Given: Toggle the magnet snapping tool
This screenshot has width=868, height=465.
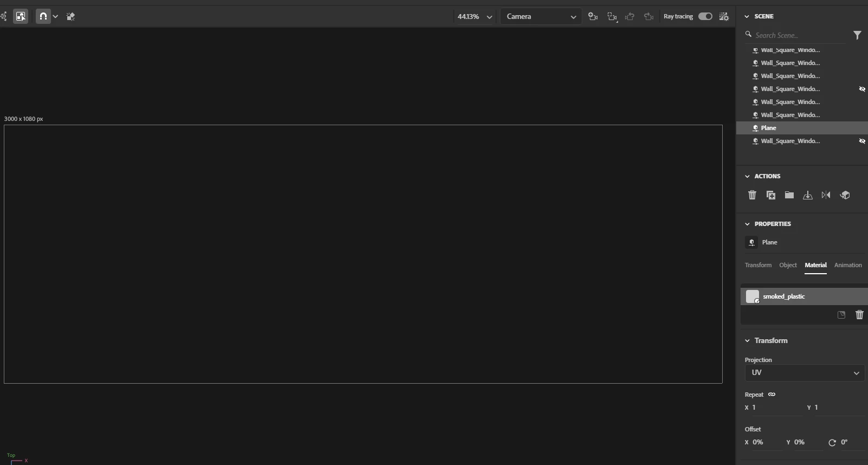Looking at the screenshot, I should point(43,16).
